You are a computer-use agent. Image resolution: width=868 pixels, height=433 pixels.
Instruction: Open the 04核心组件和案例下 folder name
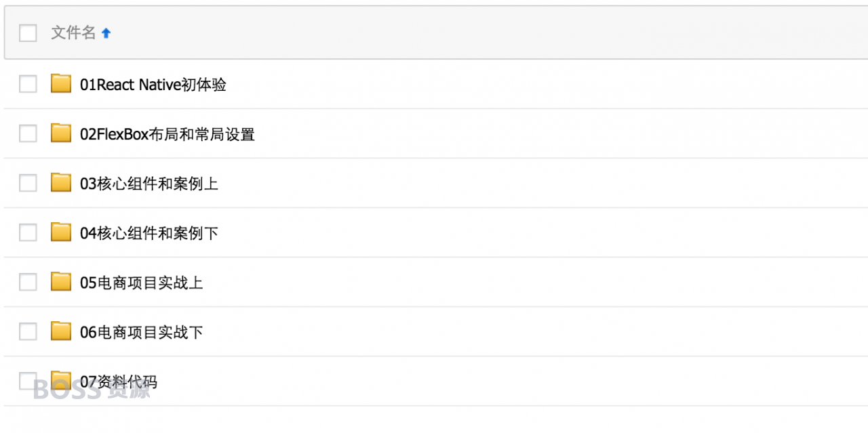pos(149,233)
